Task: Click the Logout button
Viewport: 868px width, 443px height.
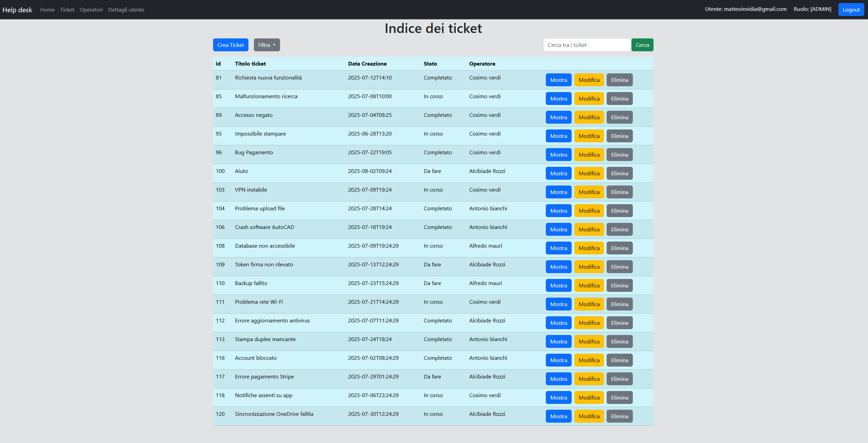Action: (851, 10)
